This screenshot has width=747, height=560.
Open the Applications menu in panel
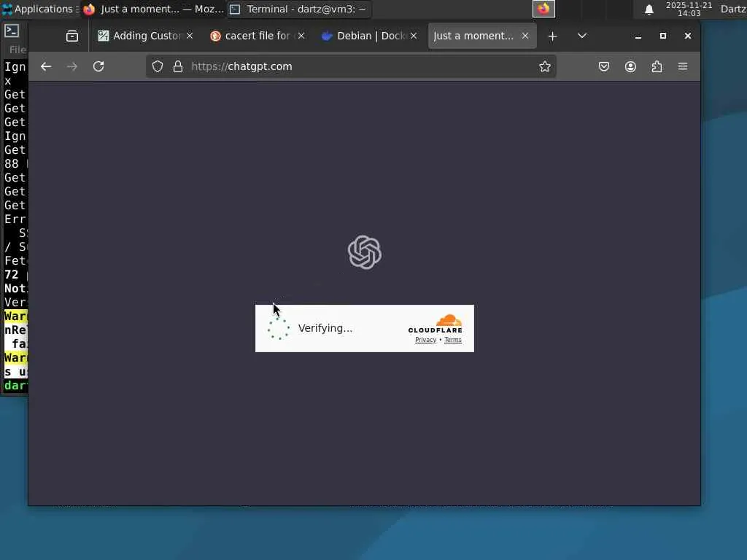click(x=40, y=9)
